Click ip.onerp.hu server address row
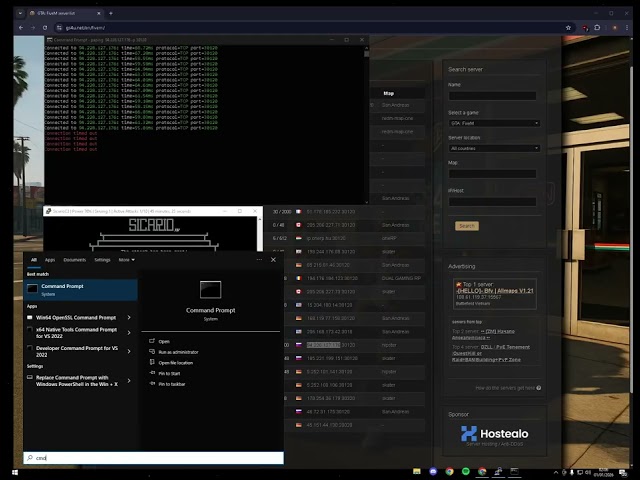This screenshot has width=640, height=480. (x=326, y=238)
